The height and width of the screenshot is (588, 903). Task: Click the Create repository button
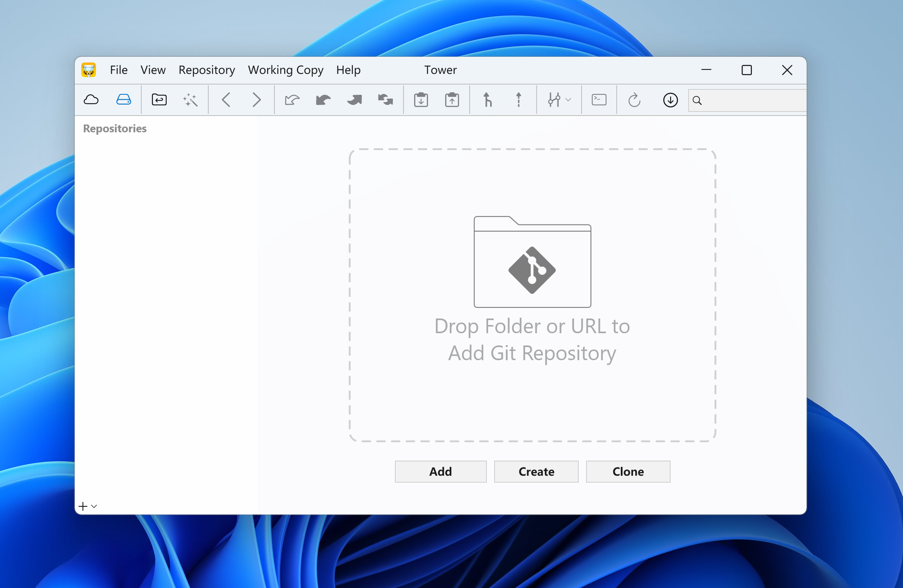(536, 472)
